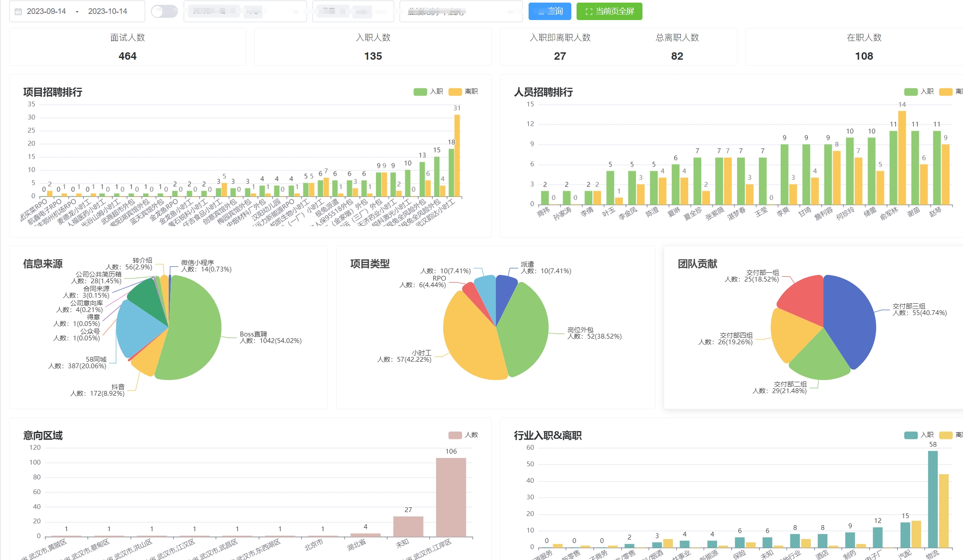
Task: Open the second blurred filter dropdown
Action: [x=352, y=11]
